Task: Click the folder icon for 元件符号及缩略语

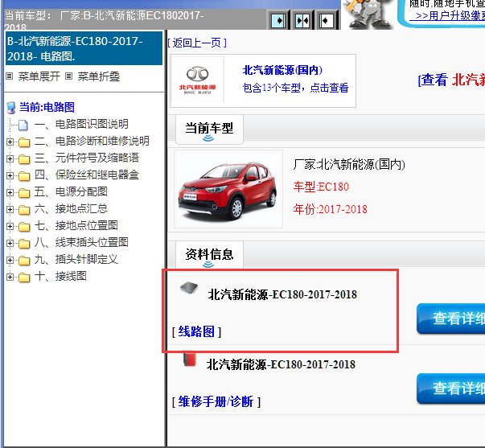Action: (24, 158)
